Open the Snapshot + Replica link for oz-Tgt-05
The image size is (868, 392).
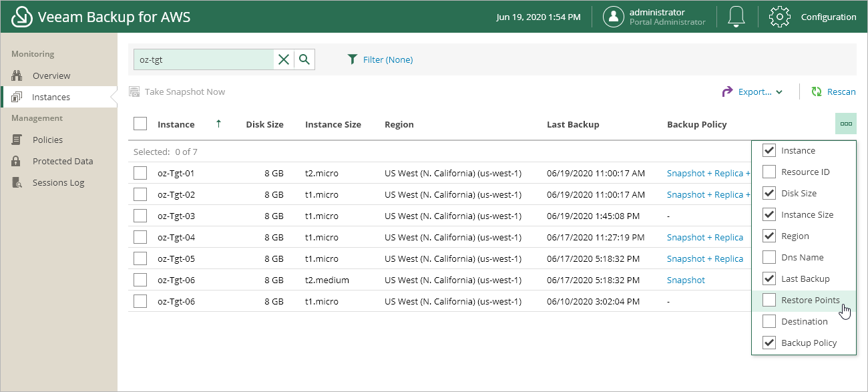pos(705,258)
